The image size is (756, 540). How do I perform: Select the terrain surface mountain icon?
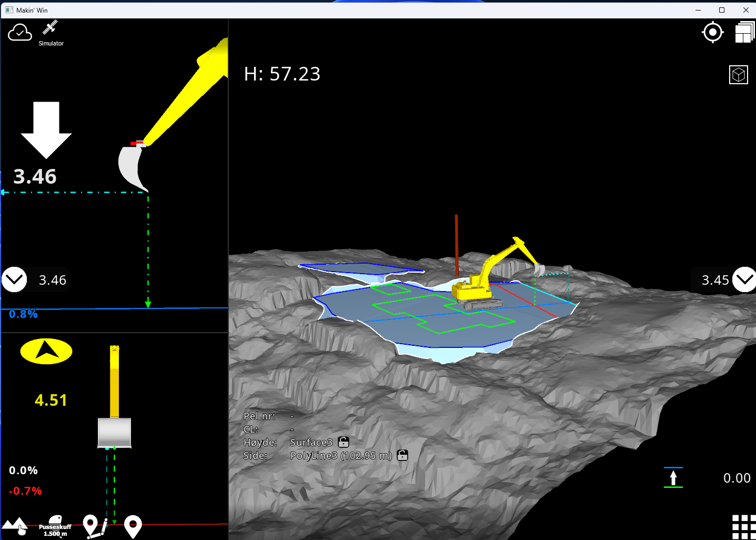coord(15,526)
